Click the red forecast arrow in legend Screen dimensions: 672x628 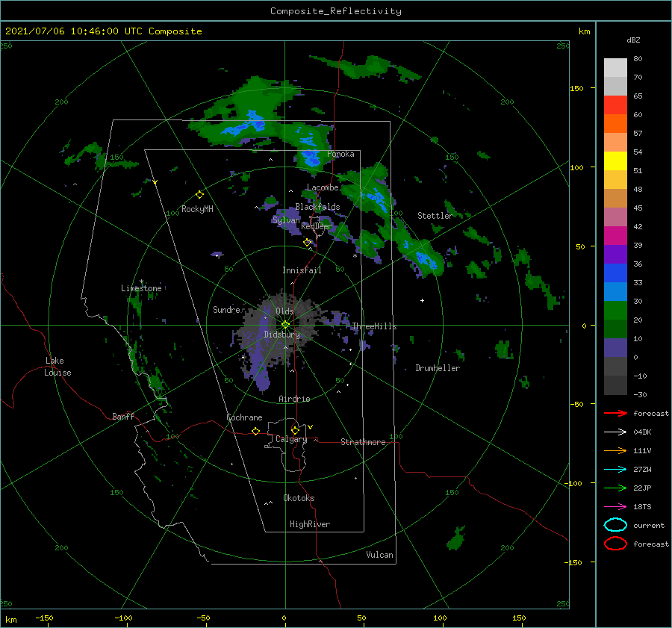[x=615, y=413]
